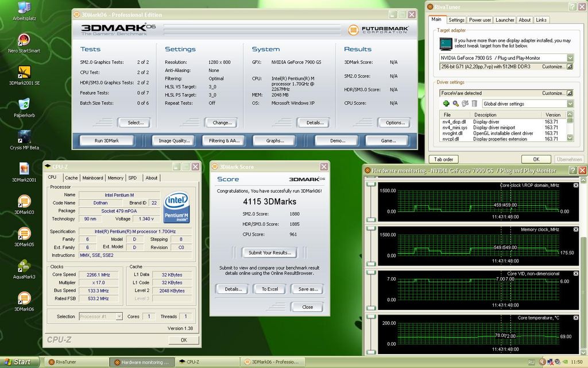
Task: Click the Run 3DMark button
Action: [x=106, y=140]
